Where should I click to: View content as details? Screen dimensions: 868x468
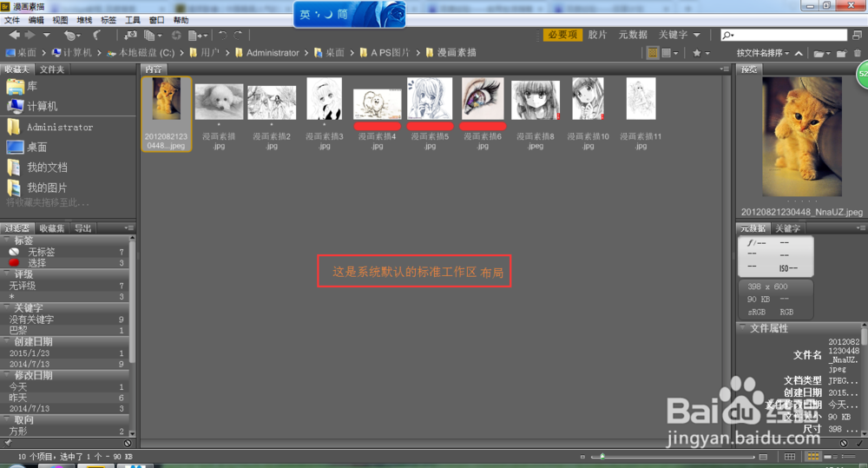(x=831, y=457)
